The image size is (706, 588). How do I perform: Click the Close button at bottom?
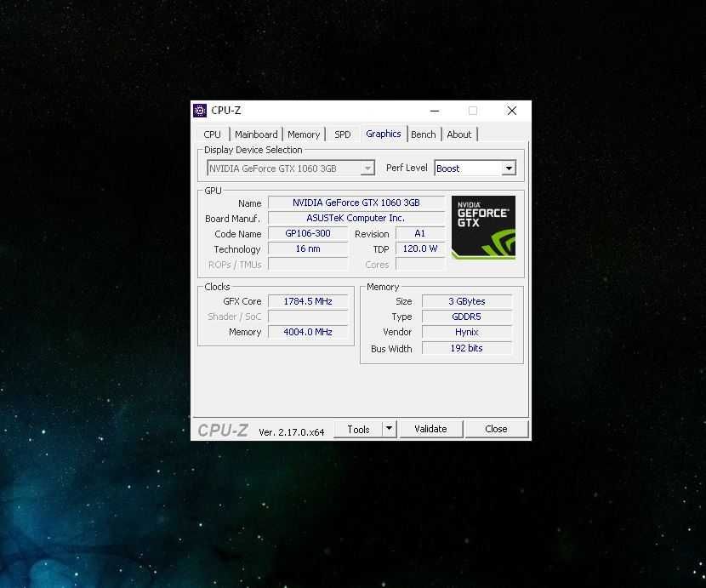(x=496, y=429)
